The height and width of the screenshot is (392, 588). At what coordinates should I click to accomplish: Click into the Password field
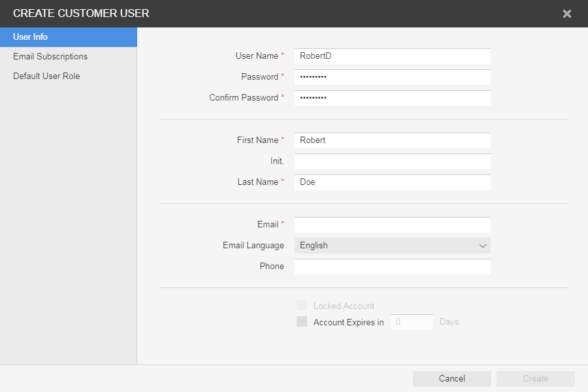point(392,77)
